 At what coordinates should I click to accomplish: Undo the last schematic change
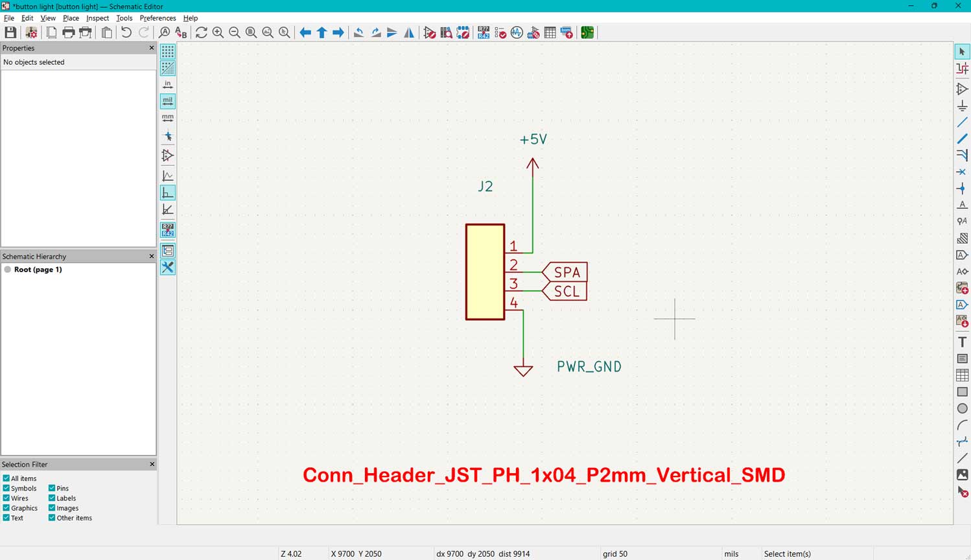pyautogui.click(x=126, y=32)
